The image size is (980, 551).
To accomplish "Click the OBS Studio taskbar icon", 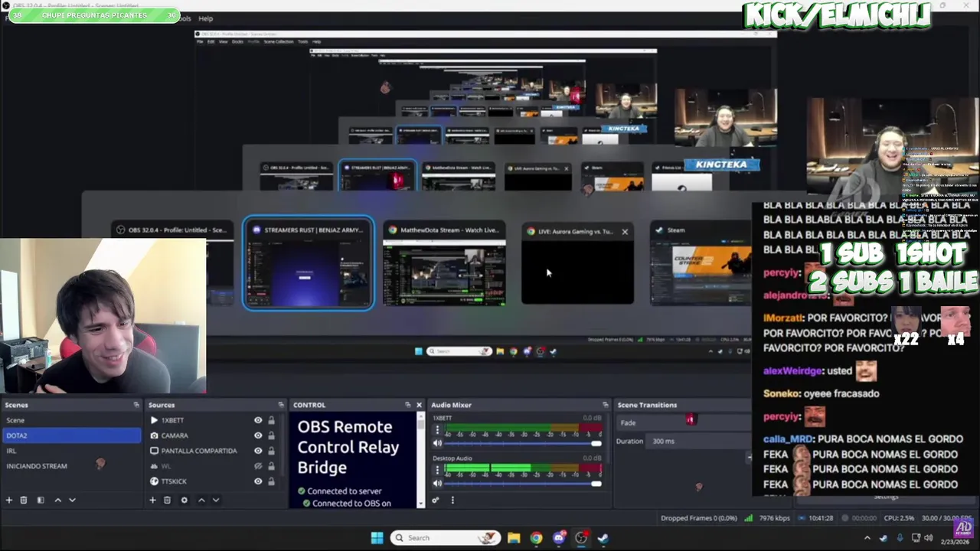I will (581, 538).
